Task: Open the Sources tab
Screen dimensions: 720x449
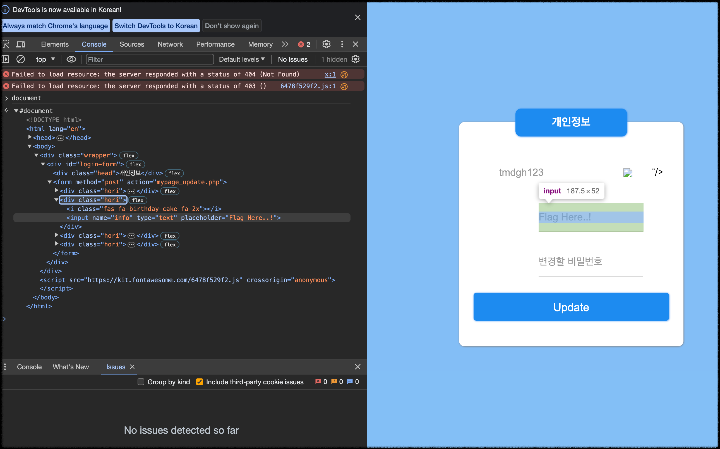Action: click(132, 44)
